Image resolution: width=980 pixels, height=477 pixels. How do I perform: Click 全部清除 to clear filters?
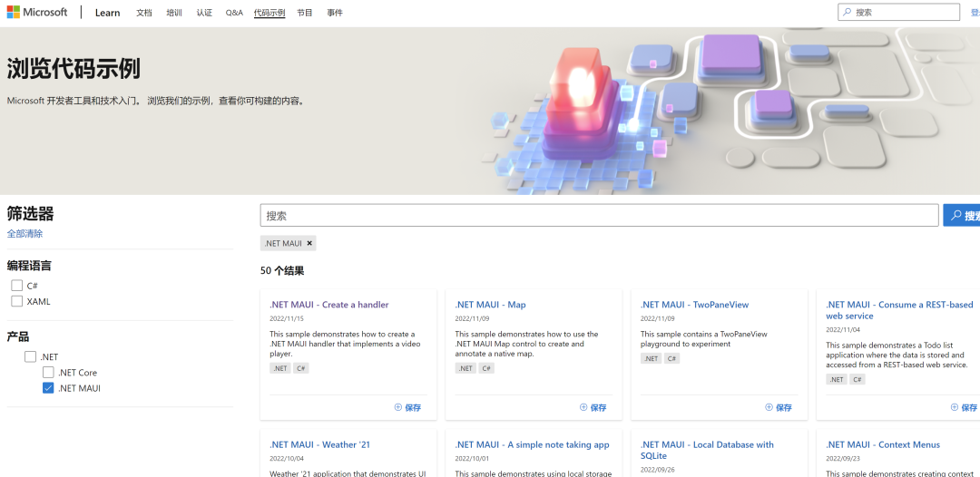(24, 234)
